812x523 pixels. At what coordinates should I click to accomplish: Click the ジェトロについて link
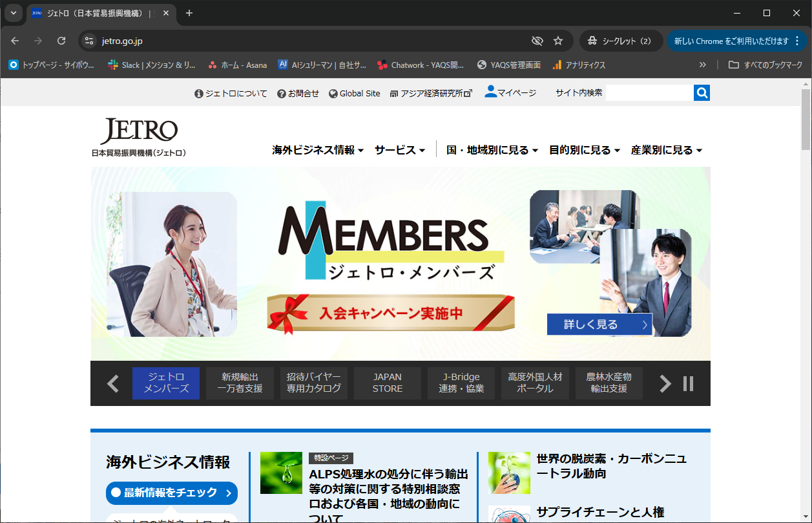231,93
